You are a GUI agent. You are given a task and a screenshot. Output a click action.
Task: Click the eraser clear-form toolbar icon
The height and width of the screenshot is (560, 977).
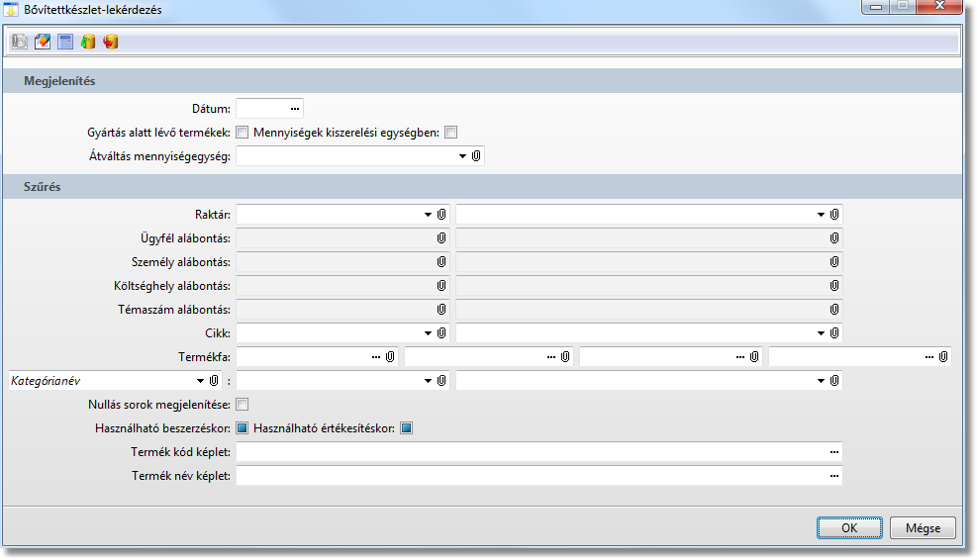point(43,42)
